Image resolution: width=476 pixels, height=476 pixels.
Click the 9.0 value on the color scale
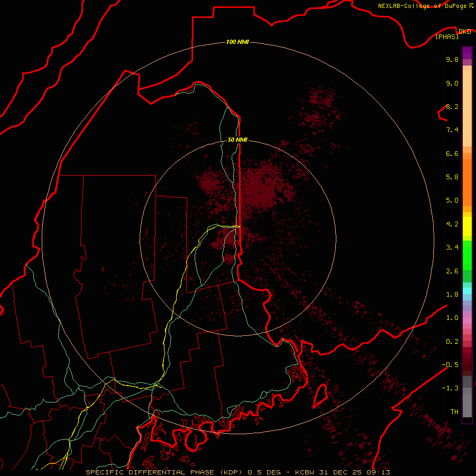pos(452,83)
